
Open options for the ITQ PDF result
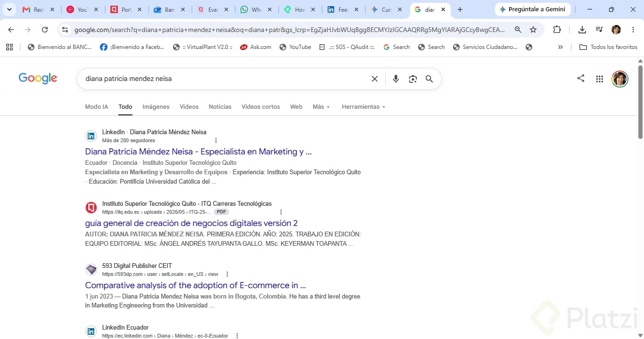click(x=281, y=212)
